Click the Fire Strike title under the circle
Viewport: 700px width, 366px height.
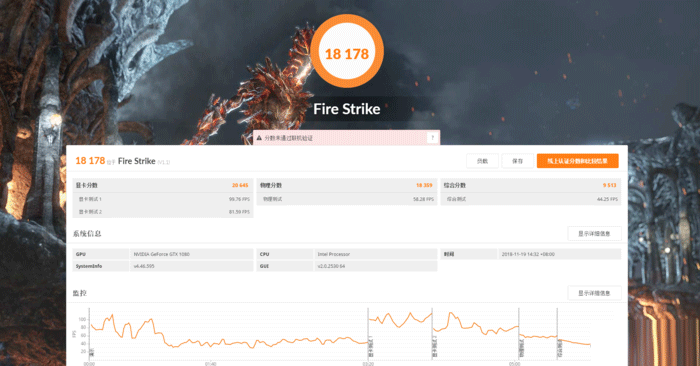tap(346, 109)
